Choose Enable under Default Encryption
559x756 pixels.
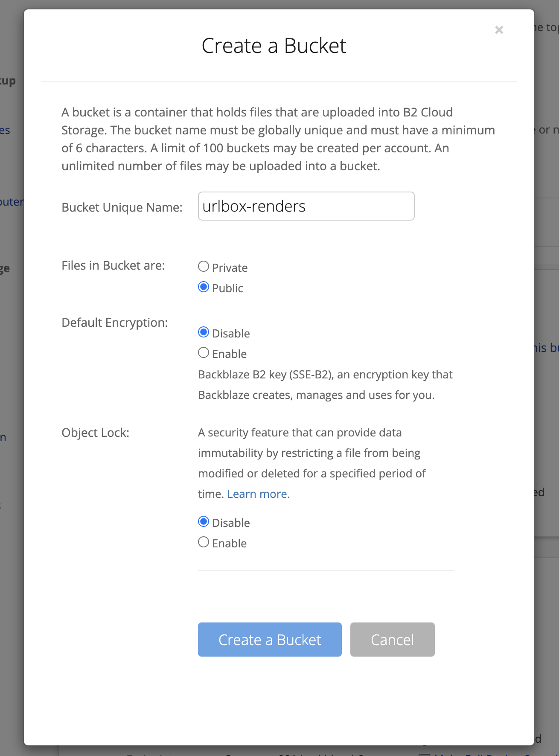click(x=204, y=353)
